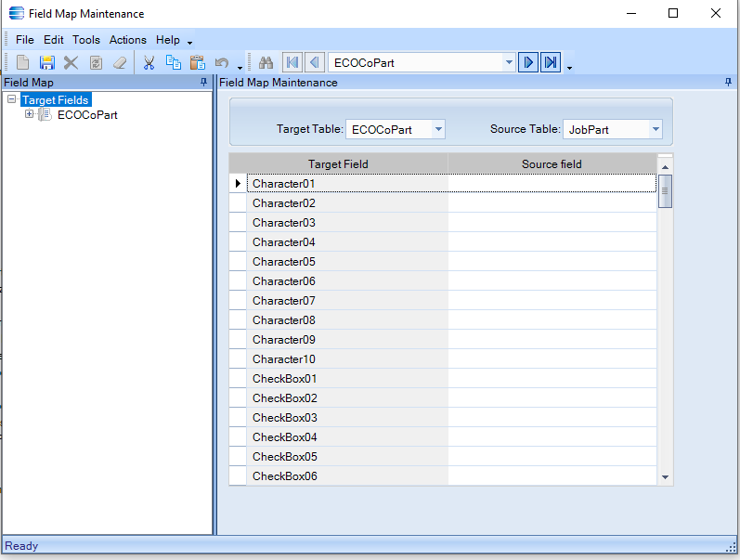Click the grid vertical scrollbar thumb
The image size is (740, 560).
(665, 190)
